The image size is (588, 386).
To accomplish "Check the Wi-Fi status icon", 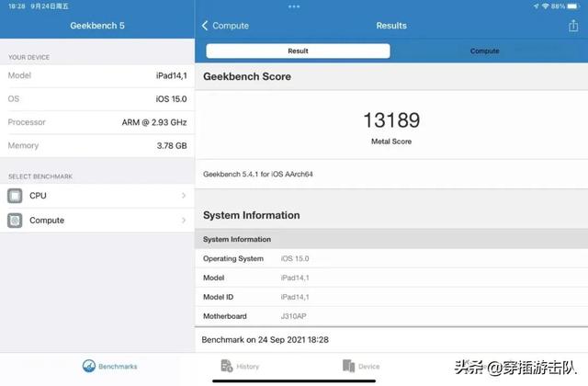I will (x=546, y=6).
